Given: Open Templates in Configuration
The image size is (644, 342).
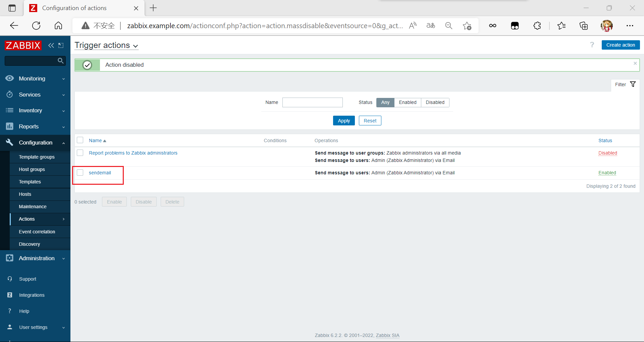Looking at the screenshot, I should pos(30,182).
